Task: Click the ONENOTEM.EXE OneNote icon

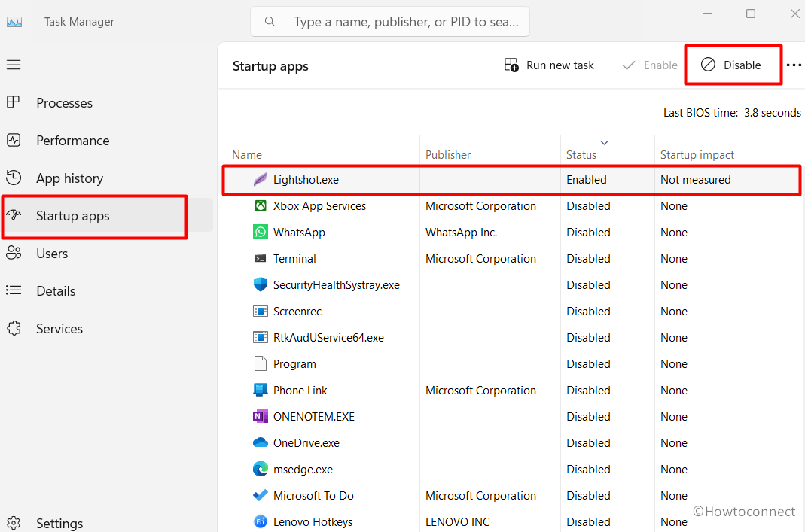Action: pyautogui.click(x=261, y=417)
